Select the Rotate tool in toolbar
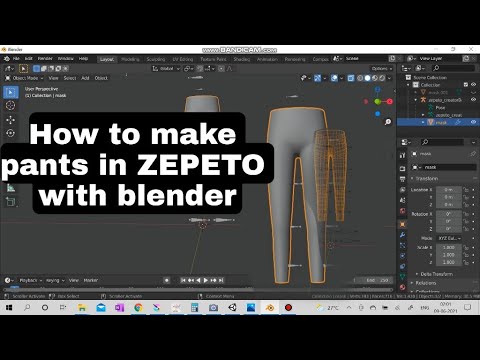This screenshot has width=480, height=360. (x=11, y=133)
